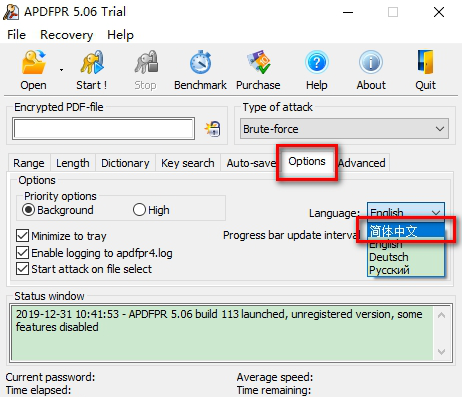Switch to the Length tab
The height and width of the screenshot is (412, 462).
point(73,163)
